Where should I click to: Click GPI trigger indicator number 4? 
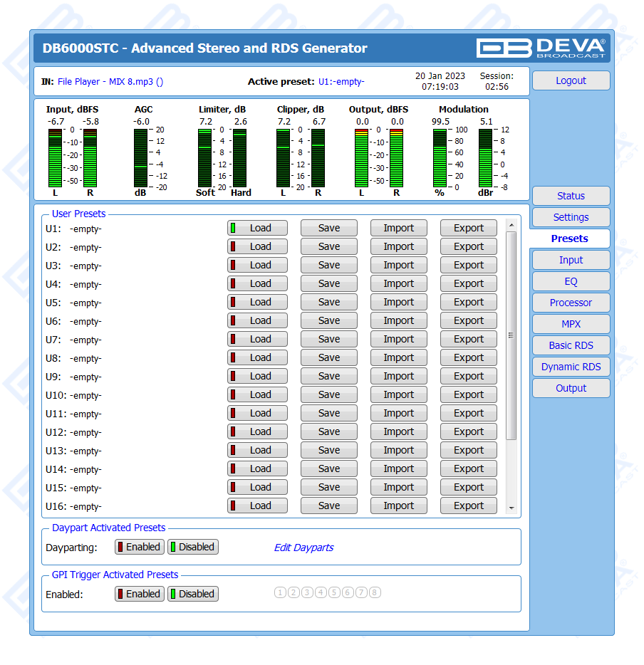(321, 592)
